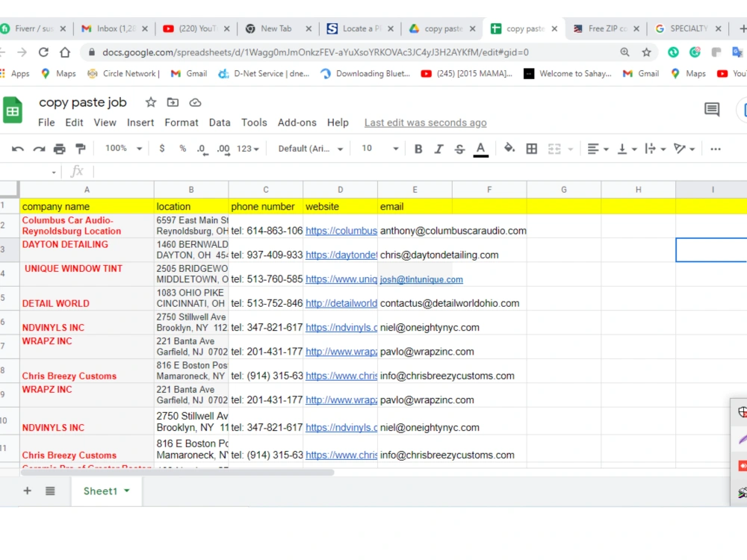Click the formula bar input

coord(419,172)
